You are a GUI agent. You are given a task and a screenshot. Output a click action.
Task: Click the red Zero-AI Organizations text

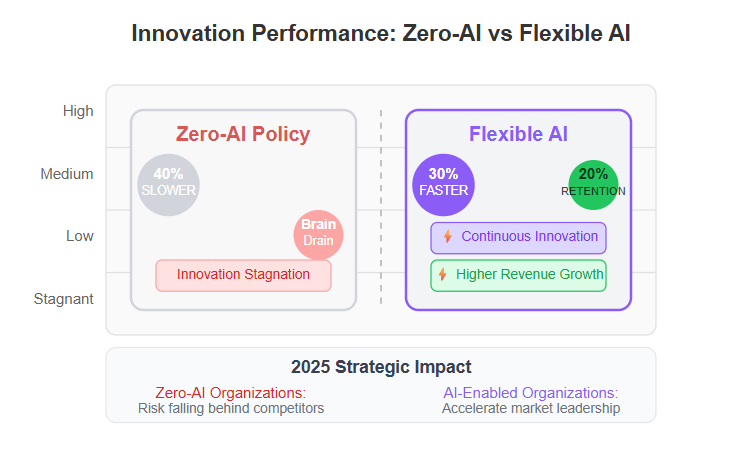point(231,393)
